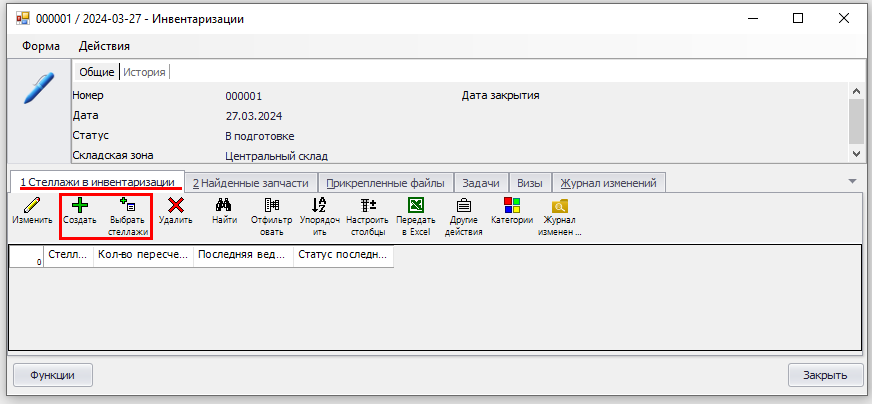
Task: Expand the tab overflow arrow at right
Action: pyautogui.click(x=852, y=181)
